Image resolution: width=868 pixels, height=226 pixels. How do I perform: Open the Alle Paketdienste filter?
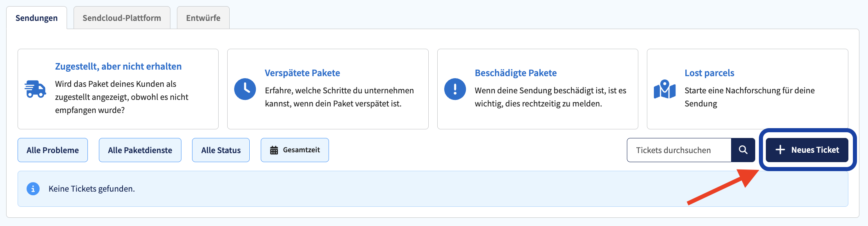click(140, 150)
